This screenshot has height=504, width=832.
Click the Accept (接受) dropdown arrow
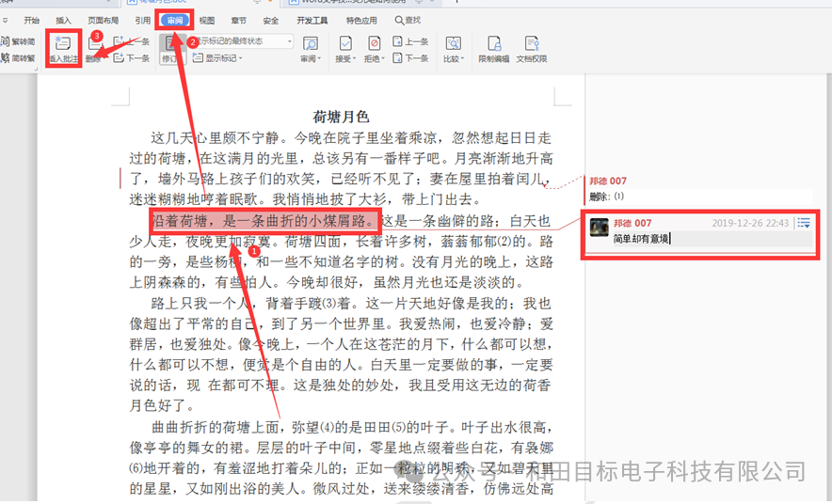[x=354, y=59]
